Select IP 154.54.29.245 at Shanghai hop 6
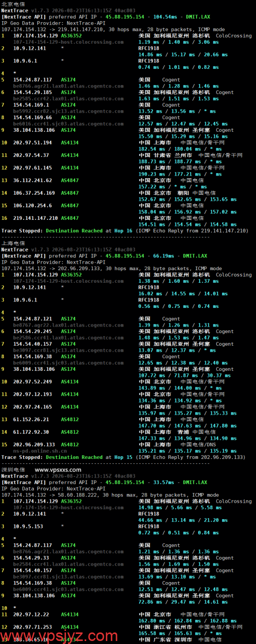Viewport: 256px width, 644px height. [32, 331]
